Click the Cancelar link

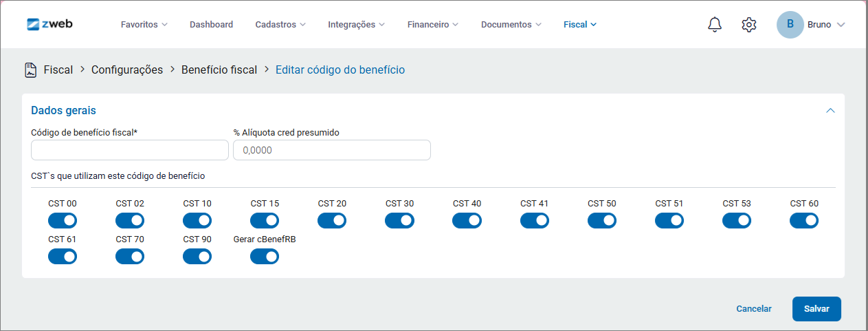click(753, 309)
